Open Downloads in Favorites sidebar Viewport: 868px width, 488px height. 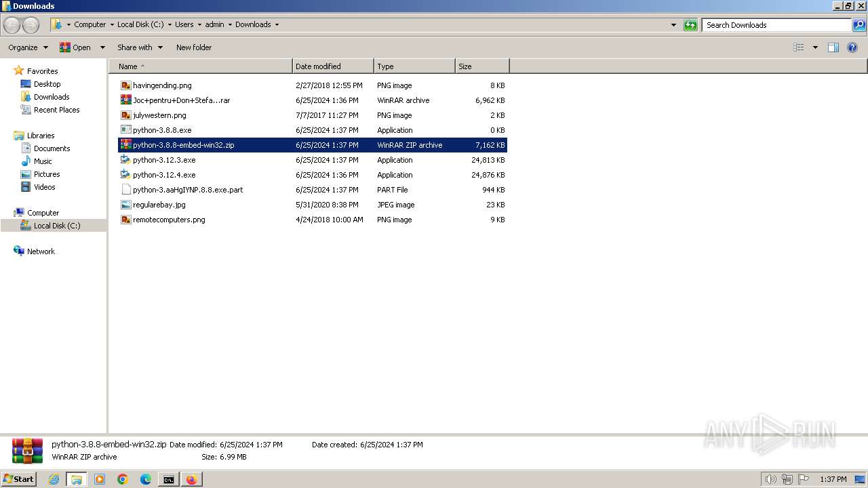pos(52,97)
